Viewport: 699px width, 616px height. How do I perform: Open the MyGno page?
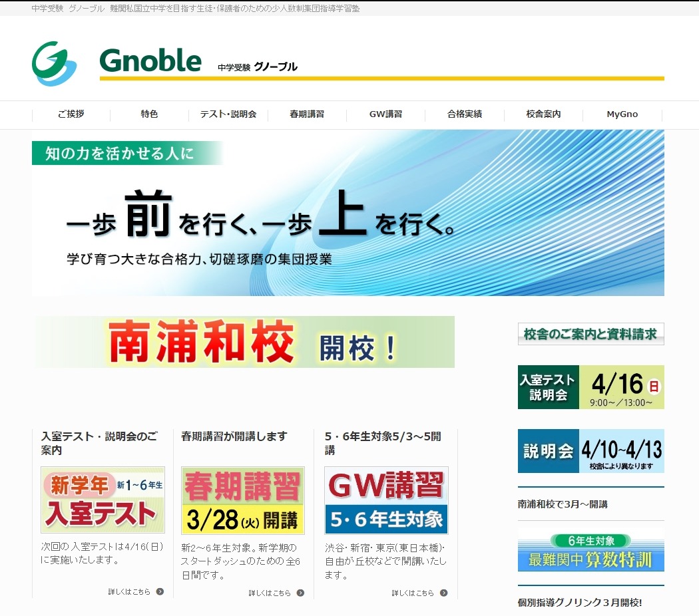[622, 114]
